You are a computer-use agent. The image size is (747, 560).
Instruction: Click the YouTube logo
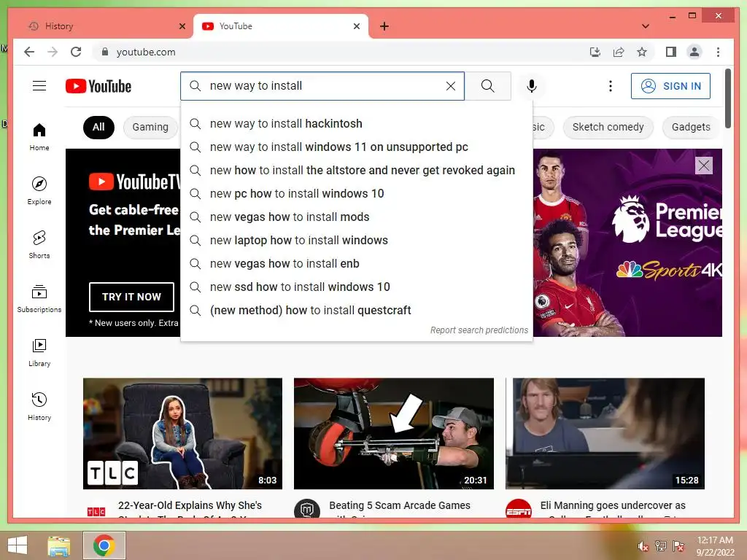point(98,86)
